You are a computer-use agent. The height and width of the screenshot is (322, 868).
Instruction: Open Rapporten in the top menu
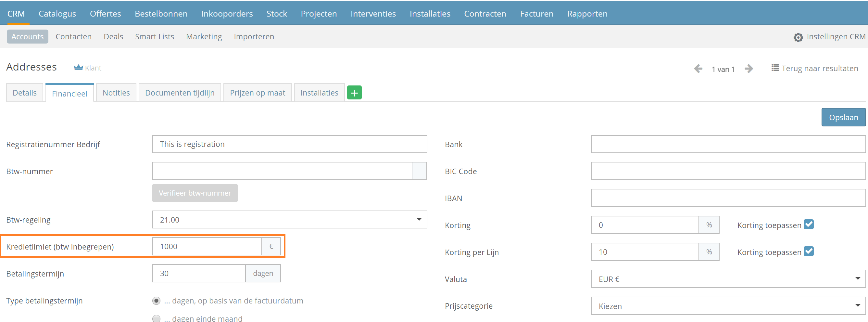click(x=587, y=14)
